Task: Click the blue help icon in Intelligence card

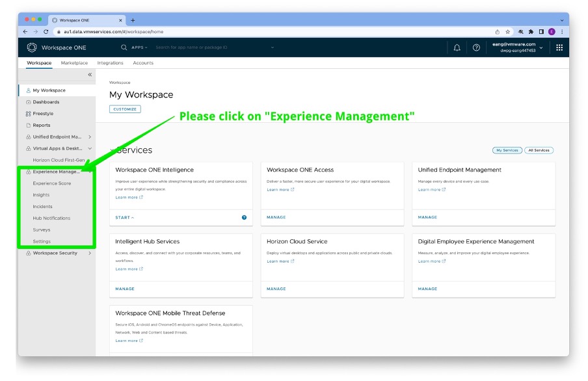Action: tap(245, 217)
